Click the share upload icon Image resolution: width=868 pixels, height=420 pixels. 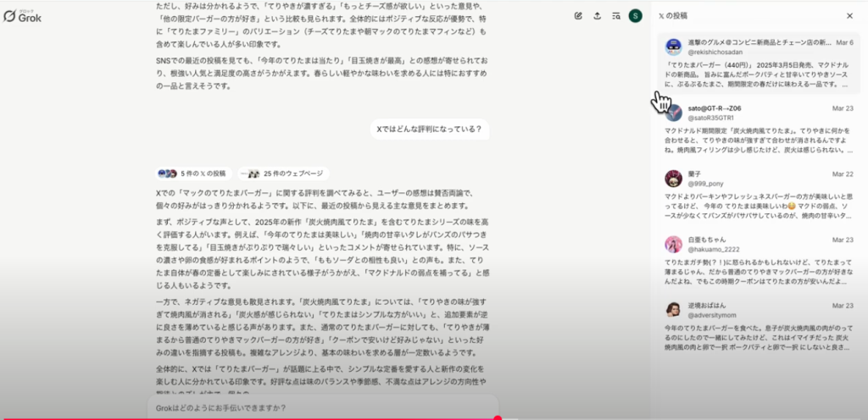click(598, 16)
